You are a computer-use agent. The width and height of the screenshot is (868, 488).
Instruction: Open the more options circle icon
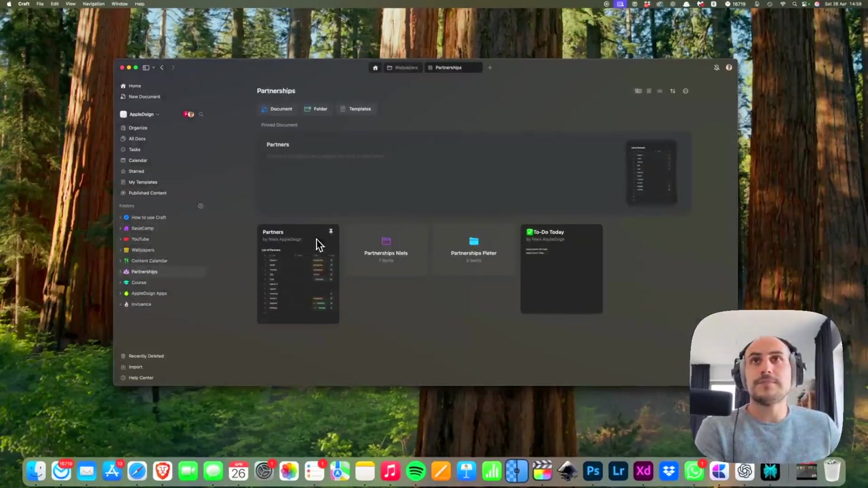click(686, 91)
